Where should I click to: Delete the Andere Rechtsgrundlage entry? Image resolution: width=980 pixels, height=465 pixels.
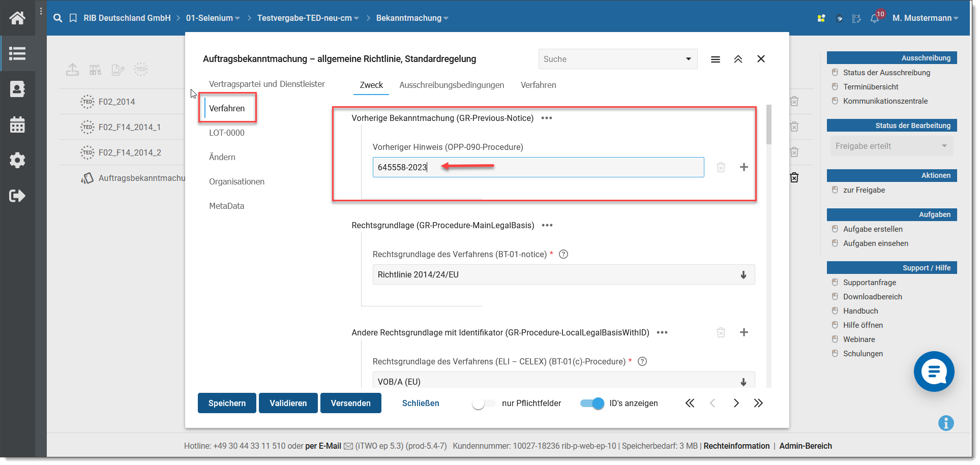point(721,332)
